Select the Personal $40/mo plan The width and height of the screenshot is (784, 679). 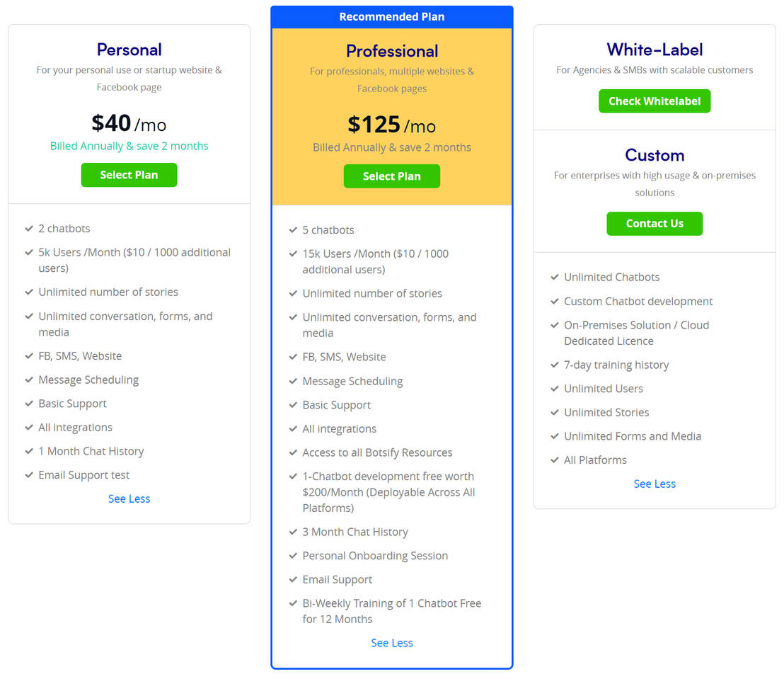coord(129,175)
